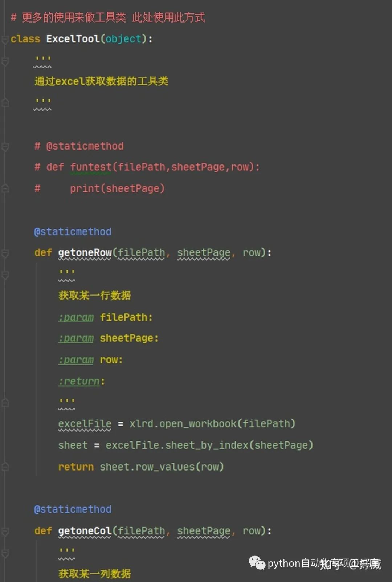This screenshot has height=582, width=392.
Task: Click docstring text '通过excel获取数据的工具类'
Action: tap(101, 81)
